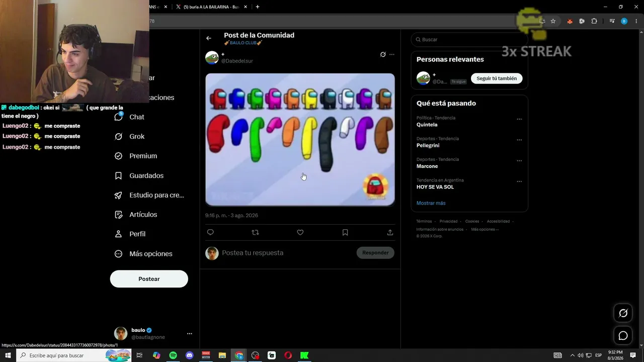Open more options for Marcone trend
The height and width of the screenshot is (362, 644).
pos(519,161)
